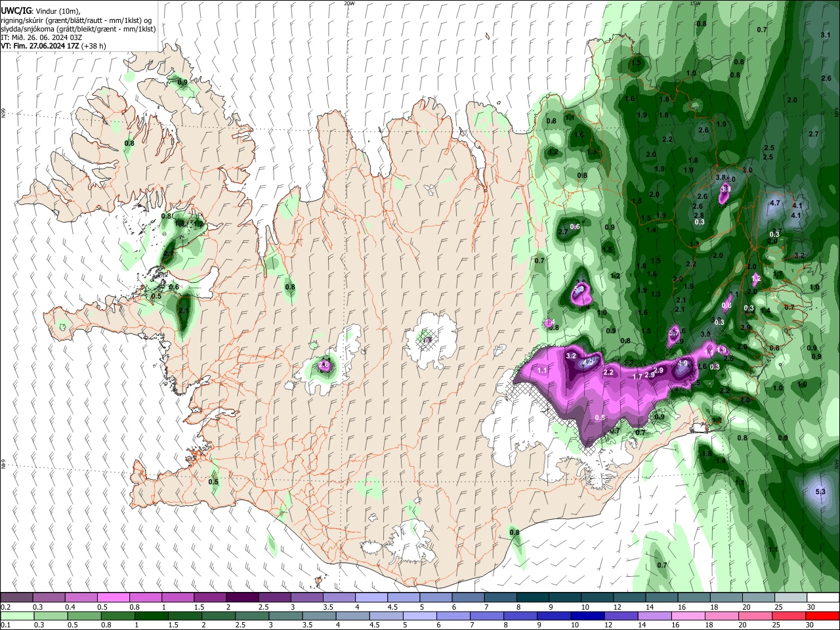Click the '0.2' snow legend label
This screenshot has height=630, width=840.
pyautogui.click(x=5, y=607)
